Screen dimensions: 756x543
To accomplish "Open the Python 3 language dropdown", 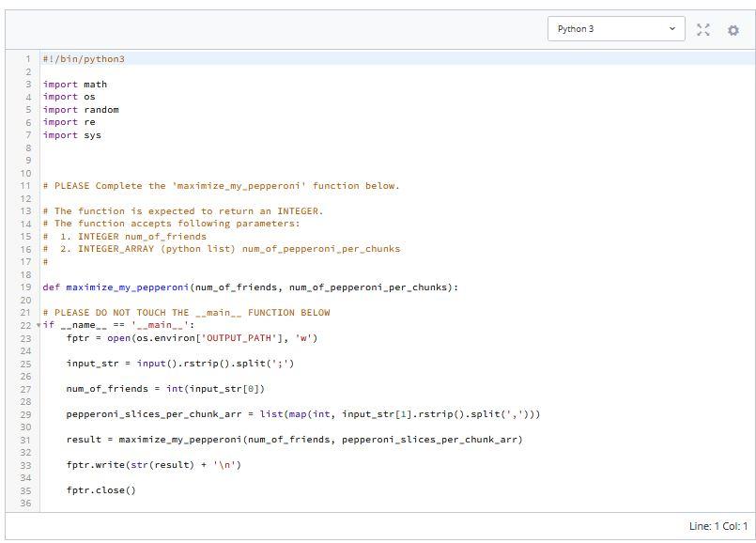I will point(616,29).
